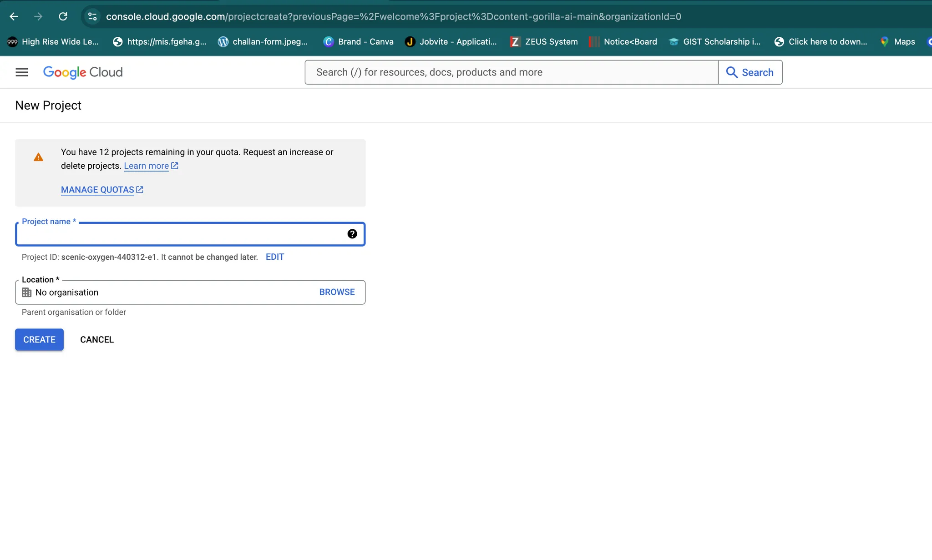Open the hamburger navigation menu
The image size is (932, 560).
click(22, 72)
